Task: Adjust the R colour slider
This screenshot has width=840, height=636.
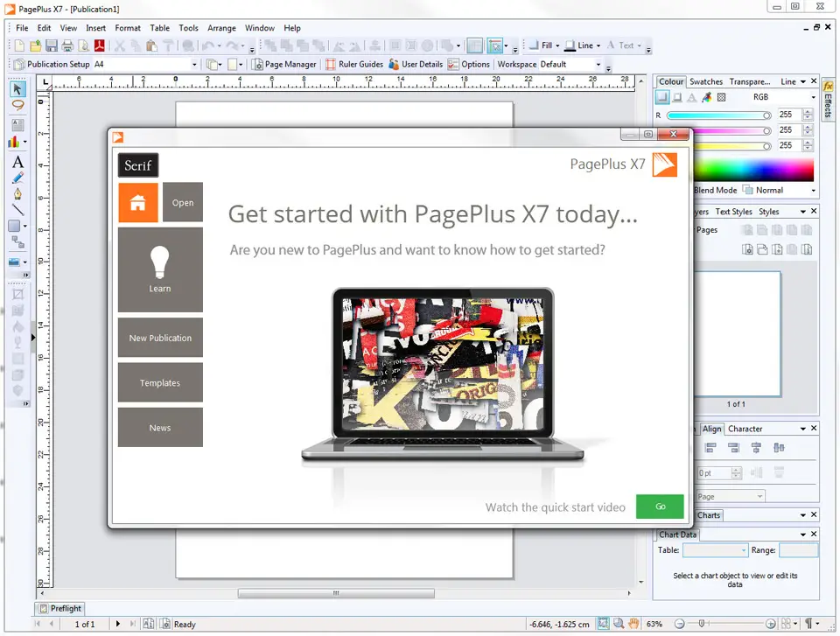Action: click(718, 115)
